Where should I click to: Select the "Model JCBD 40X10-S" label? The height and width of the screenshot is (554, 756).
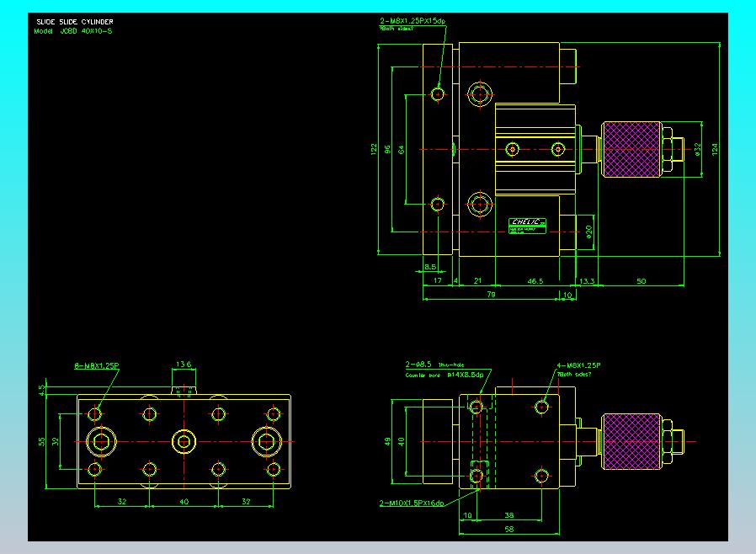(72, 30)
